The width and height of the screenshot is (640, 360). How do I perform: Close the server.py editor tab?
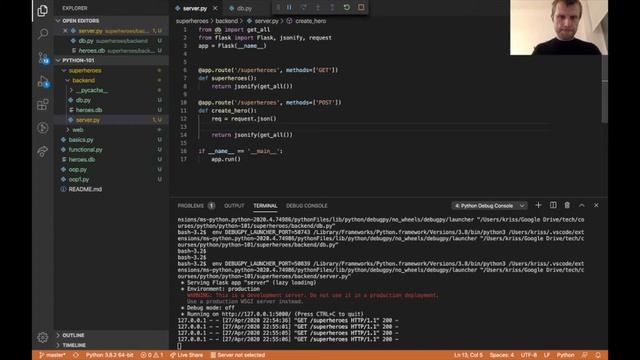coord(215,8)
